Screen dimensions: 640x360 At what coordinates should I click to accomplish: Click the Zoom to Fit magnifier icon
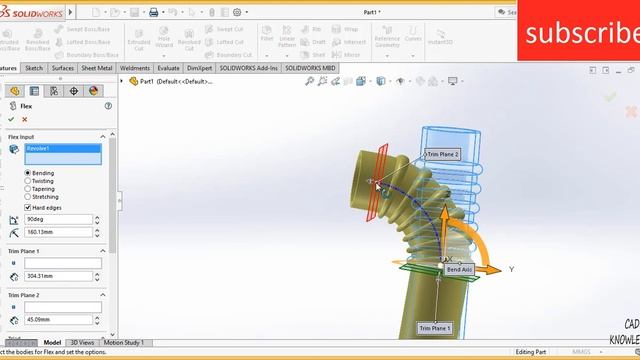coord(309,81)
